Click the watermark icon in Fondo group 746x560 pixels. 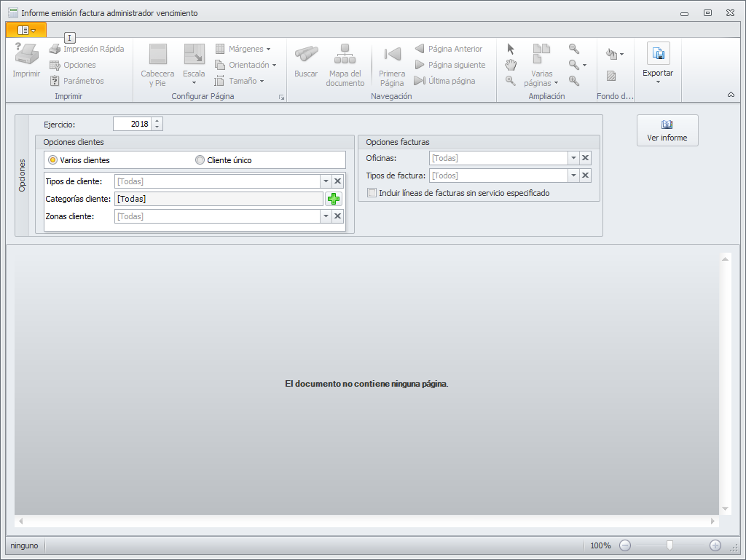[611, 76]
